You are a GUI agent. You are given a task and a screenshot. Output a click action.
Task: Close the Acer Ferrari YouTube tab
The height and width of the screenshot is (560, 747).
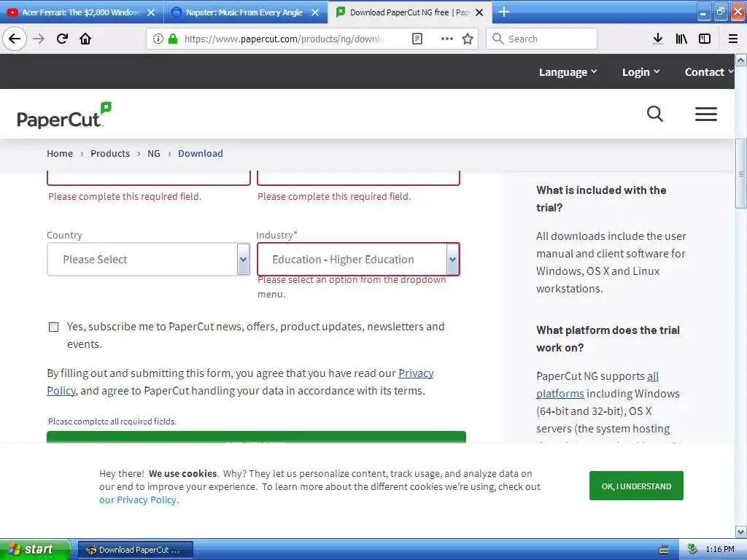click(151, 12)
